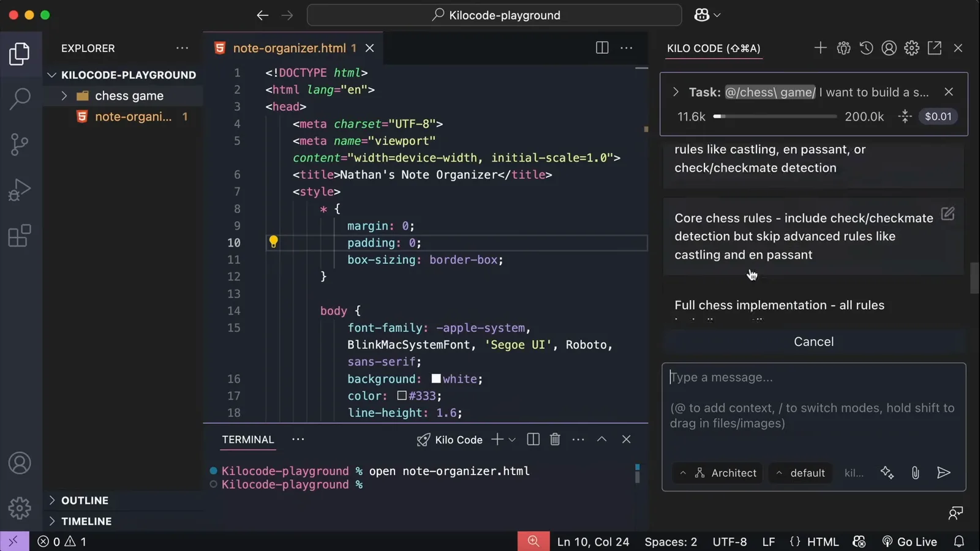Attach an image with the paperclip icon
This screenshot has height=551, width=980.
coord(915,473)
